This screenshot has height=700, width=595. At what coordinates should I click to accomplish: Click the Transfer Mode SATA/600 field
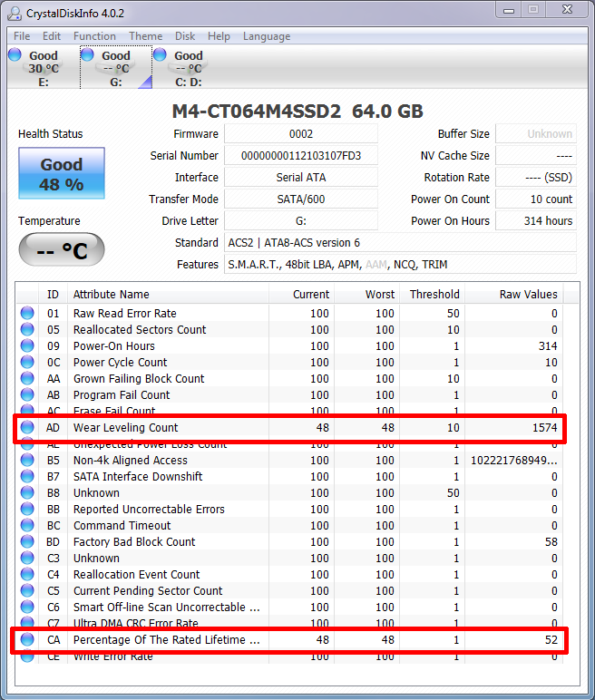click(301, 199)
